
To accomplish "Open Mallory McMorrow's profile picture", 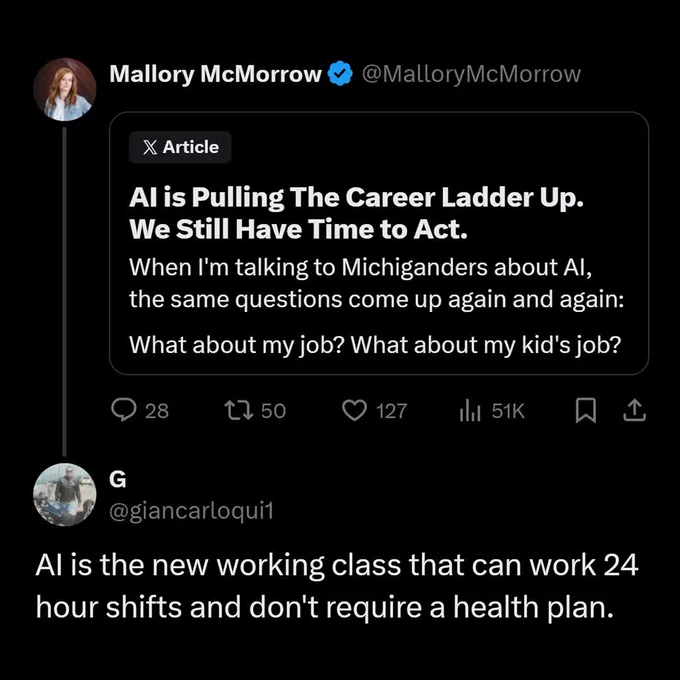I will click(x=65, y=89).
